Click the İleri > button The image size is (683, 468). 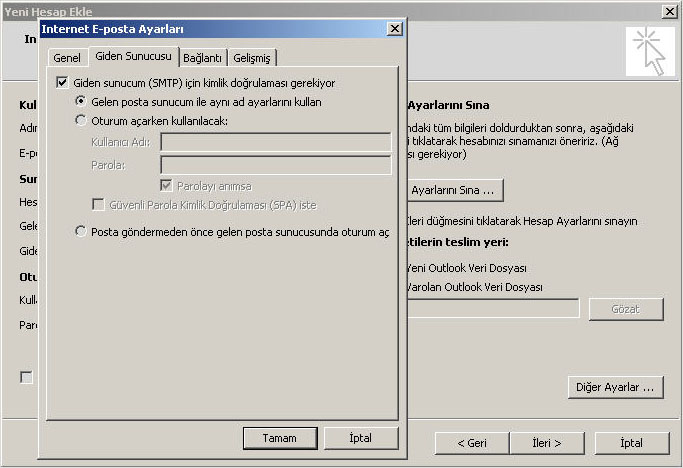(547, 442)
